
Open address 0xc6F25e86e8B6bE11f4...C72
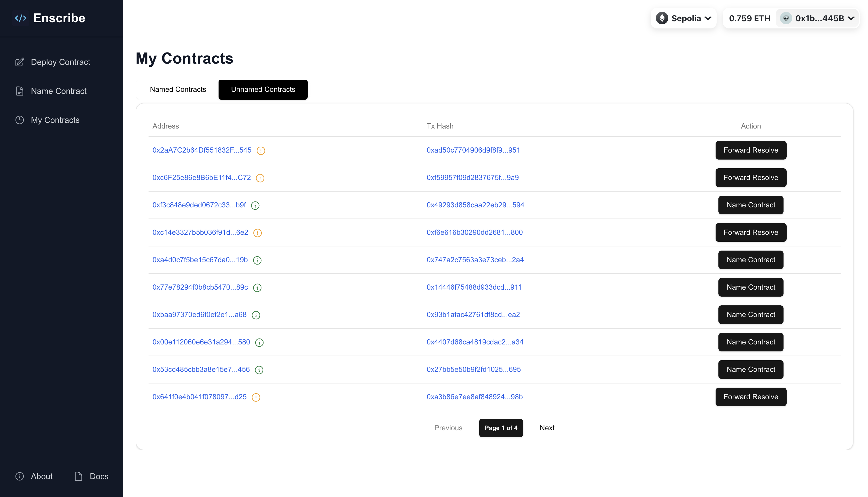click(x=202, y=177)
